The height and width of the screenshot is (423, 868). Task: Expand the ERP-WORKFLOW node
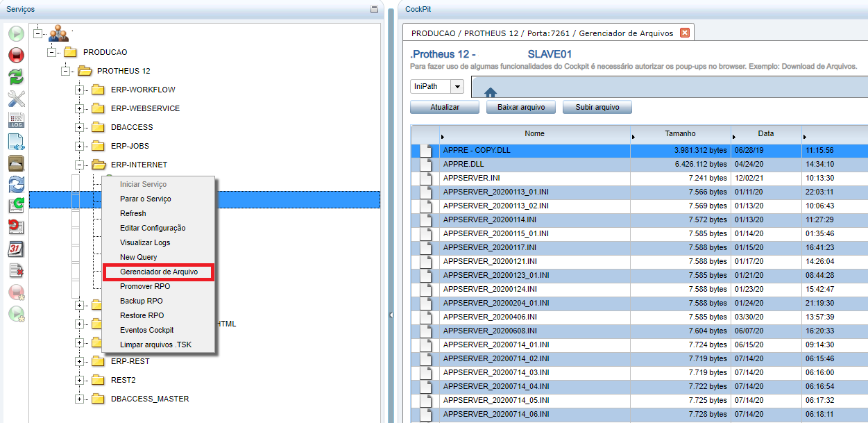click(79, 90)
